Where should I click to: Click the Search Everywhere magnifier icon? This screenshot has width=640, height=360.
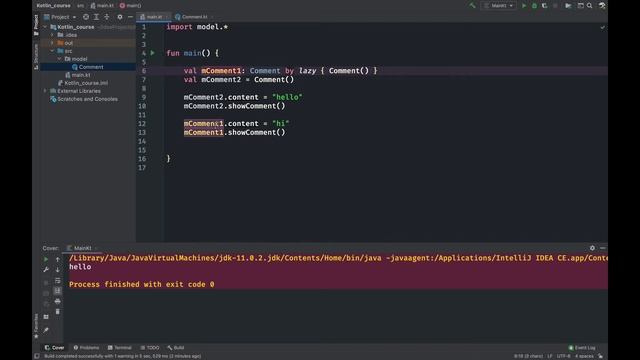[590, 6]
